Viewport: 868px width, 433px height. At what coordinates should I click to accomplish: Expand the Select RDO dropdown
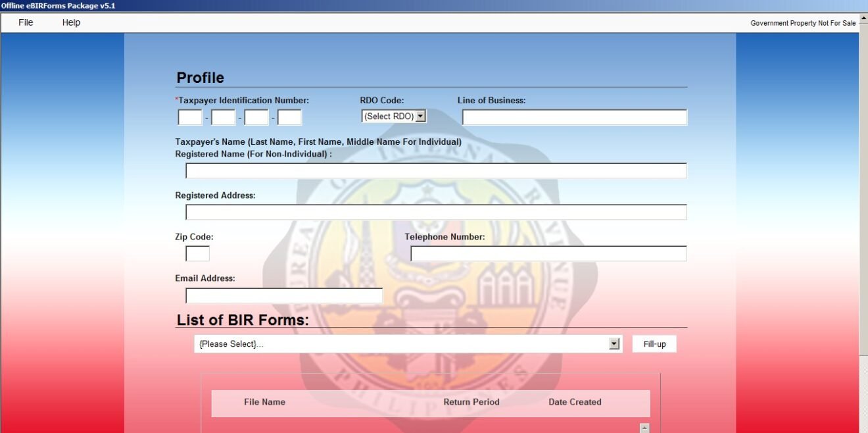click(x=394, y=116)
